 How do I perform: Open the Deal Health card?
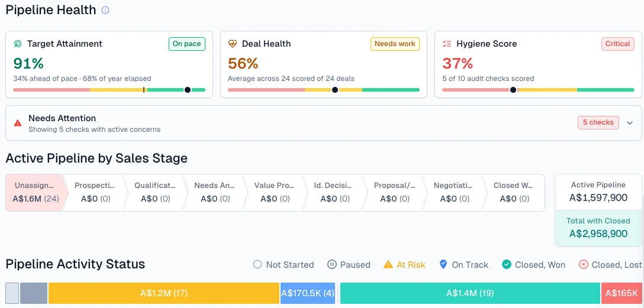point(324,64)
